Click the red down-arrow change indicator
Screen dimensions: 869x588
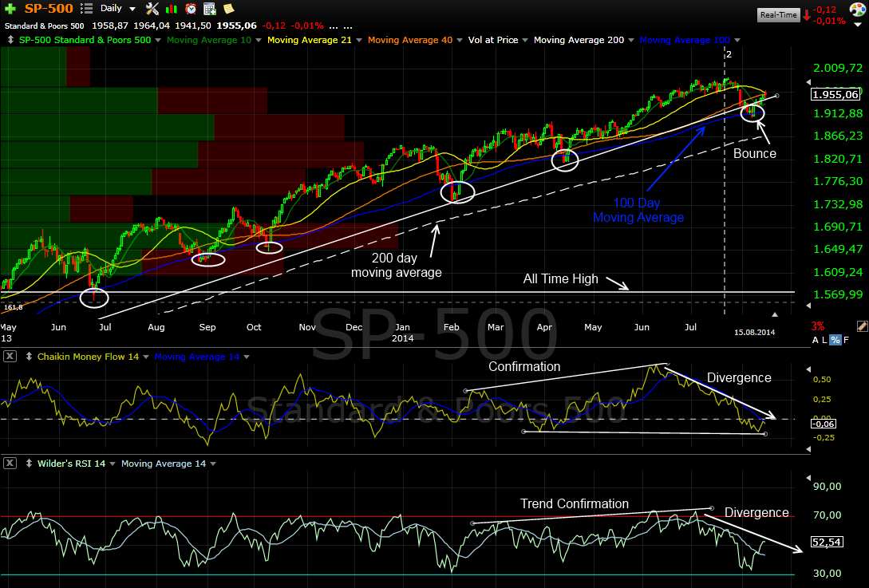pyautogui.click(x=807, y=15)
